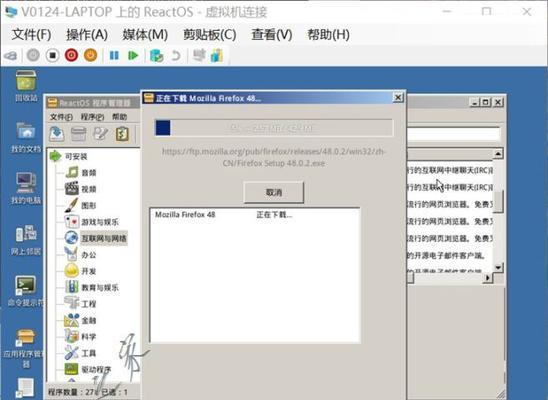The image size is (548, 400).
Task: Select the 视频 category
Action: (x=88, y=189)
